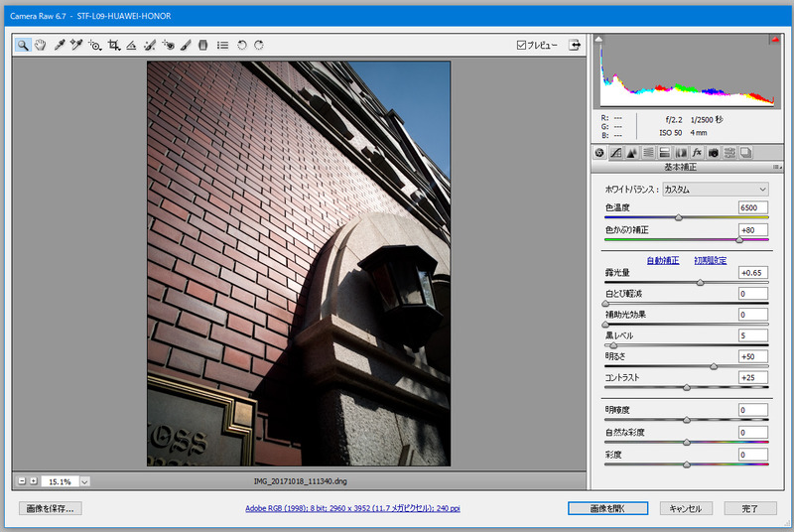Image resolution: width=794 pixels, height=532 pixels.
Task: Click the 画像を保存... button
Action: [x=51, y=508]
